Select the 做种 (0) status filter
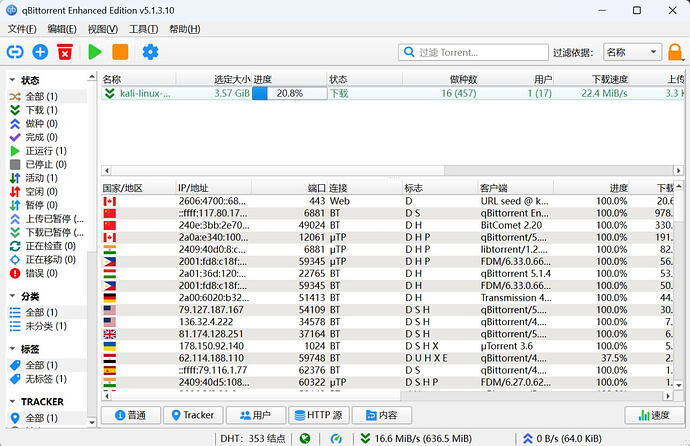Screen dimensions: 690x446 tap(41, 124)
